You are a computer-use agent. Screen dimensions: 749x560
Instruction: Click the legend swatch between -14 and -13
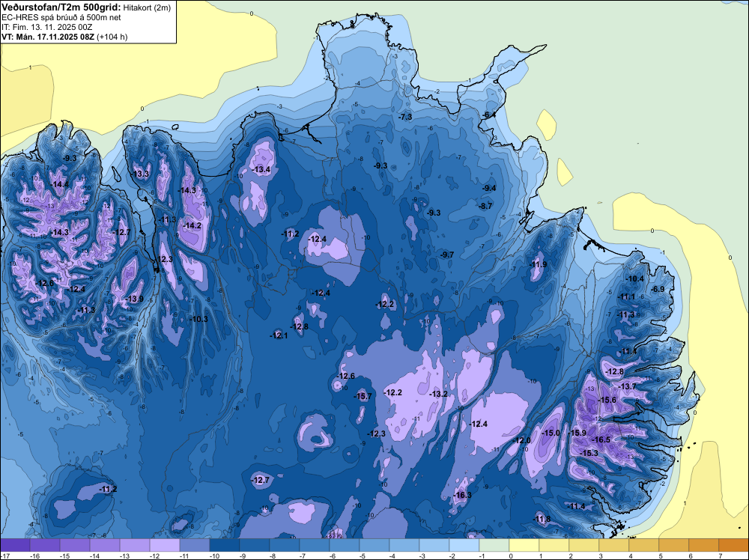click(105, 545)
